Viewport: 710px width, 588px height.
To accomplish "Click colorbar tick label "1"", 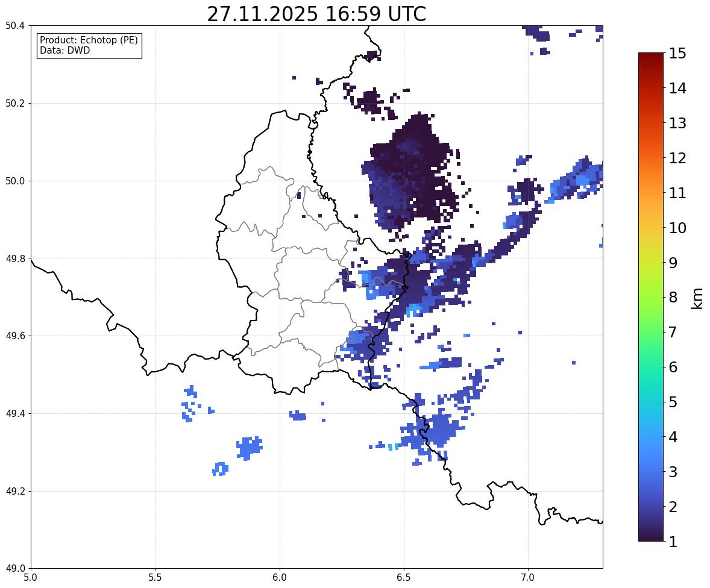I will (x=673, y=542).
